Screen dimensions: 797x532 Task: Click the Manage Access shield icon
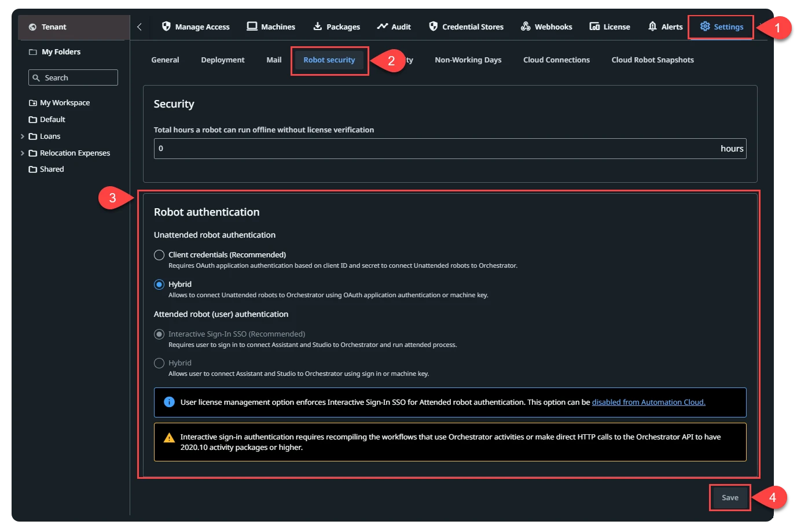tap(166, 26)
